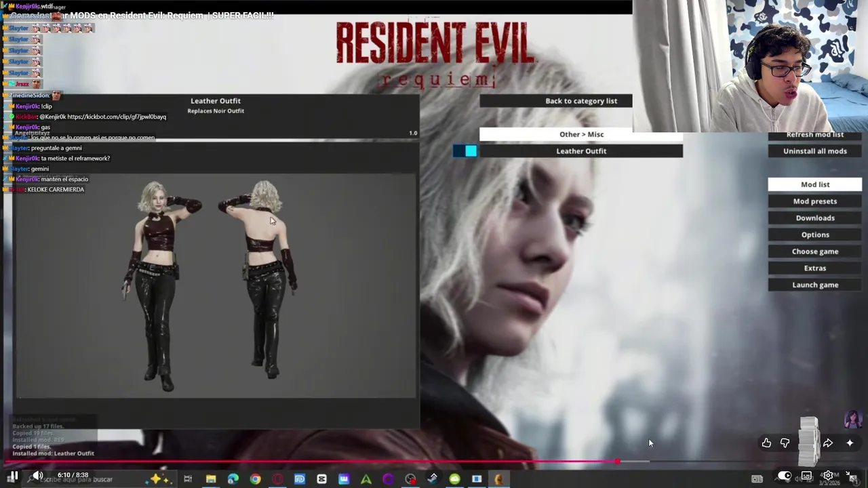Click the Installed mod: Leather Outfit log line

pos(53,453)
